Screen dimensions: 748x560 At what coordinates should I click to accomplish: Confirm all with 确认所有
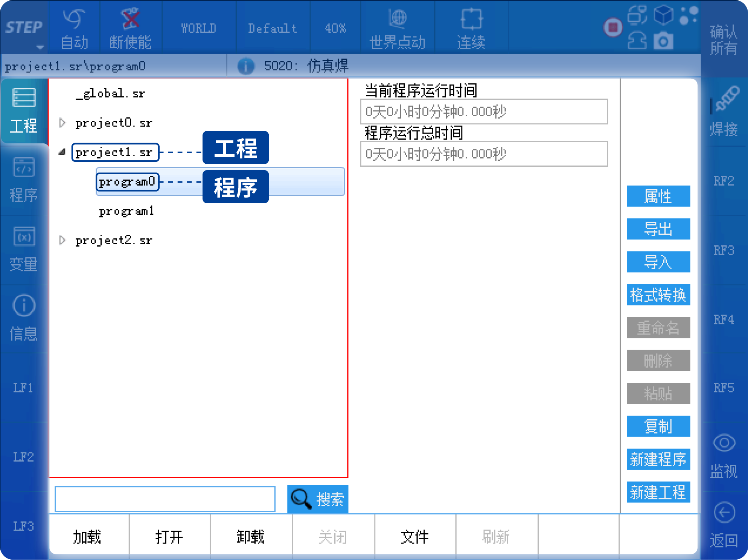[724, 40]
